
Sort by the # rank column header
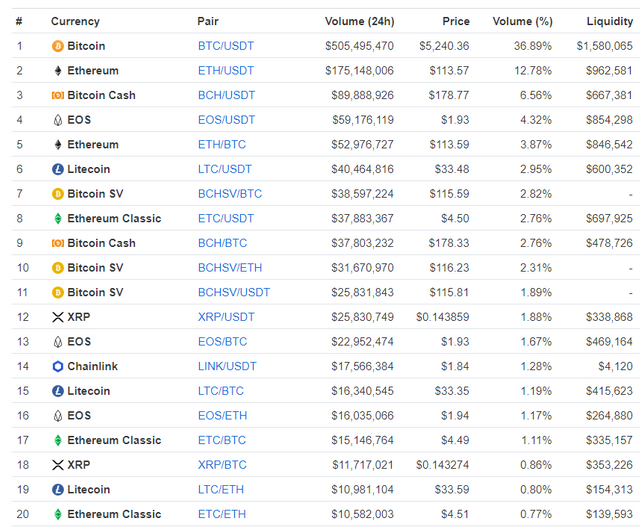point(19,21)
